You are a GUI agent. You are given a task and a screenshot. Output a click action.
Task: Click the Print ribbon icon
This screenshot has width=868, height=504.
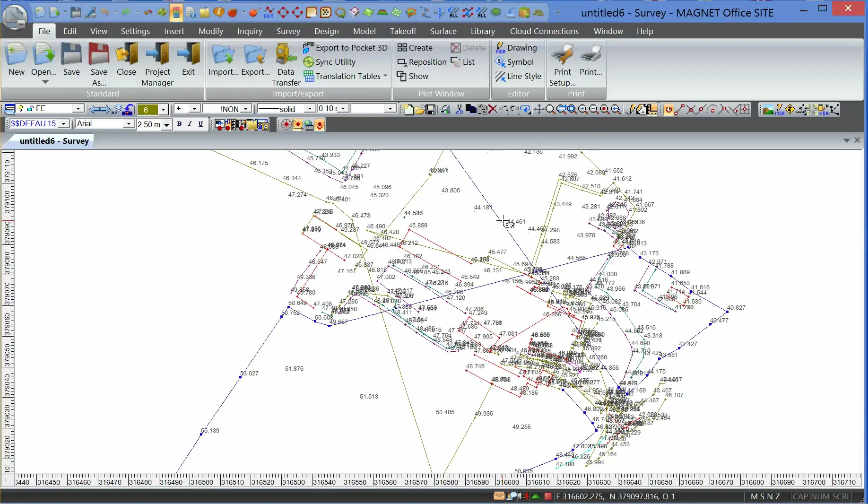pyautogui.click(x=591, y=60)
